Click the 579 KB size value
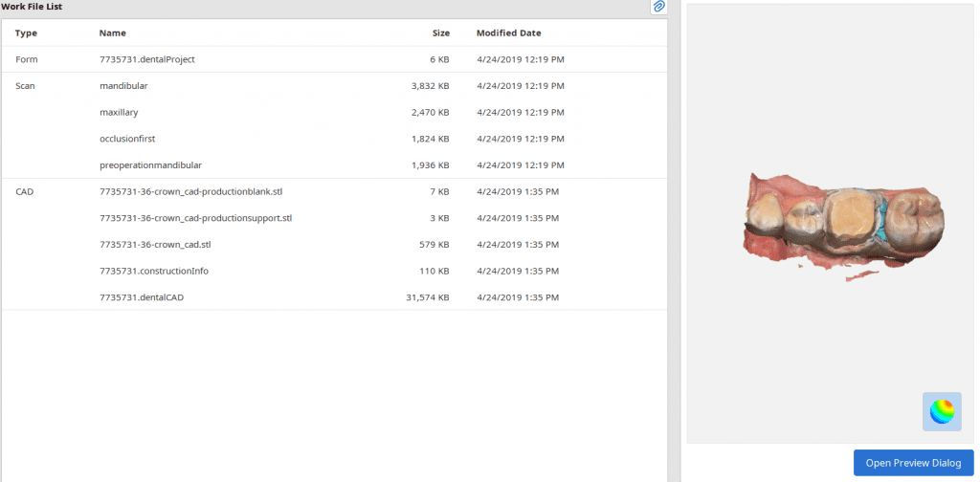 tap(434, 245)
